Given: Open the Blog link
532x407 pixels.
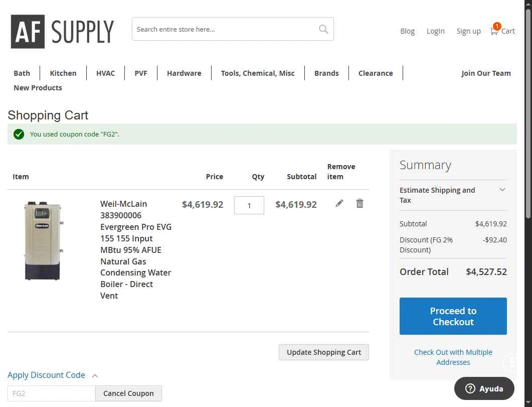Looking at the screenshot, I should [407, 31].
